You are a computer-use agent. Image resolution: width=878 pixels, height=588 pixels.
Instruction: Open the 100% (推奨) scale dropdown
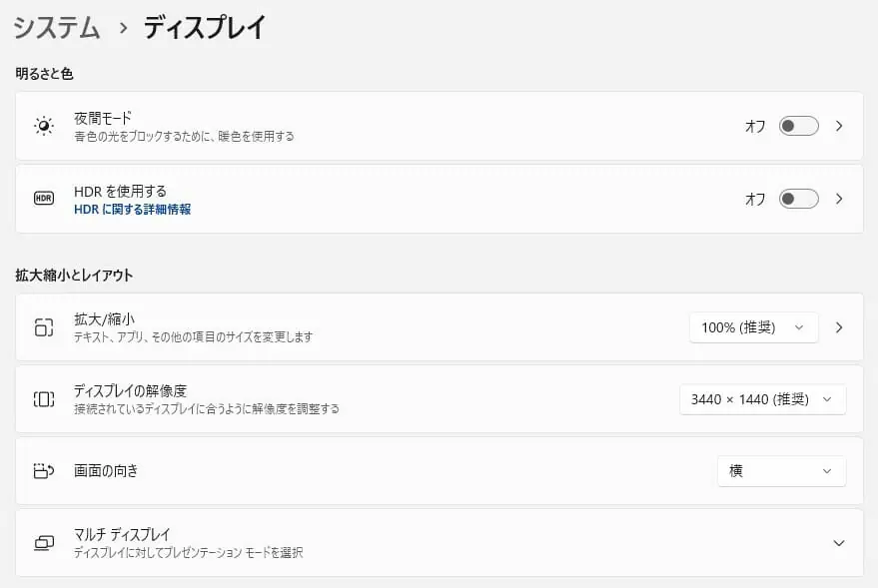click(753, 327)
